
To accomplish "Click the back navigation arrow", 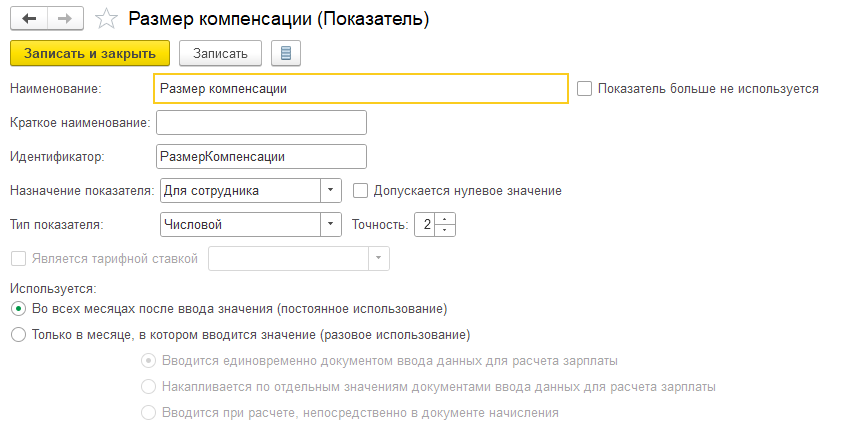I will pos(29,19).
